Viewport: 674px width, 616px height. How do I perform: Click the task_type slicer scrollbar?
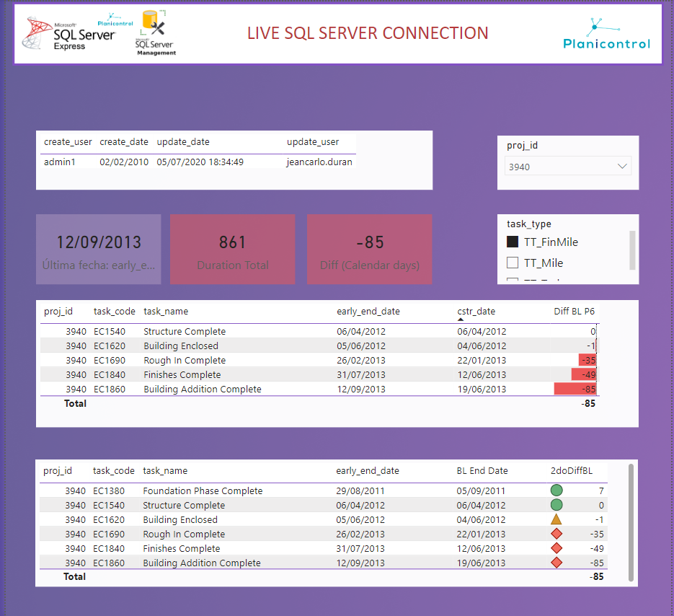632,250
